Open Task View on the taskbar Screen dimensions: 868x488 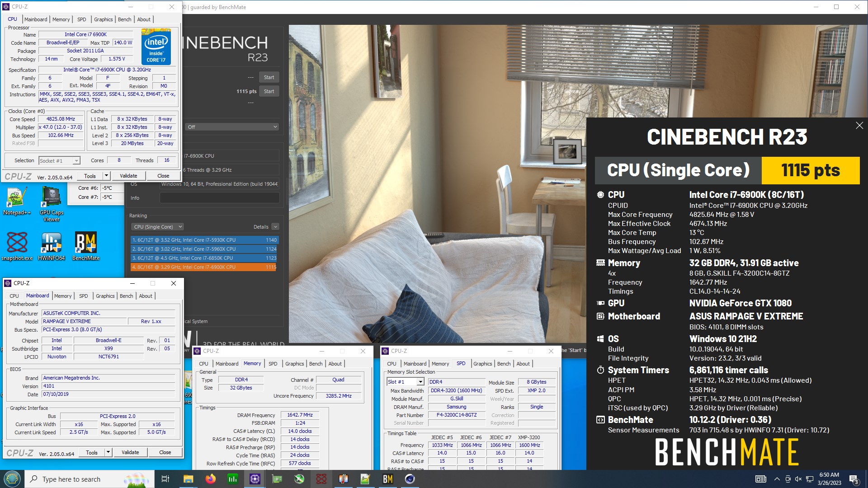(x=165, y=479)
